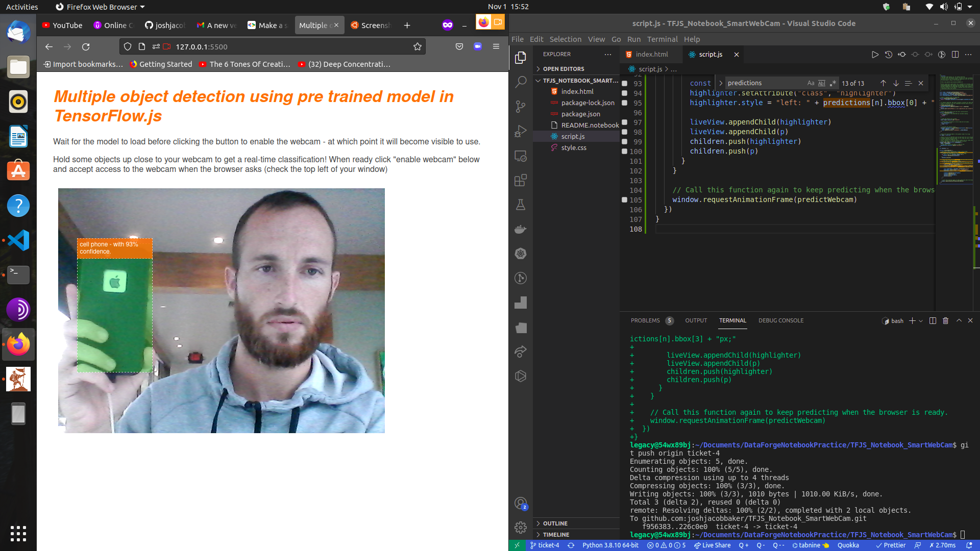Click the Run Code play icon
The height and width of the screenshot is (551, 980).
875,55
